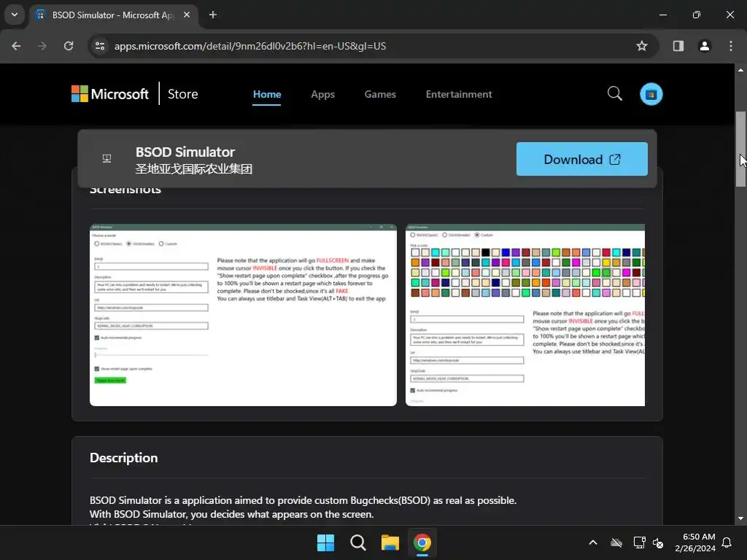Click the Download button

[x=581, y=159]
